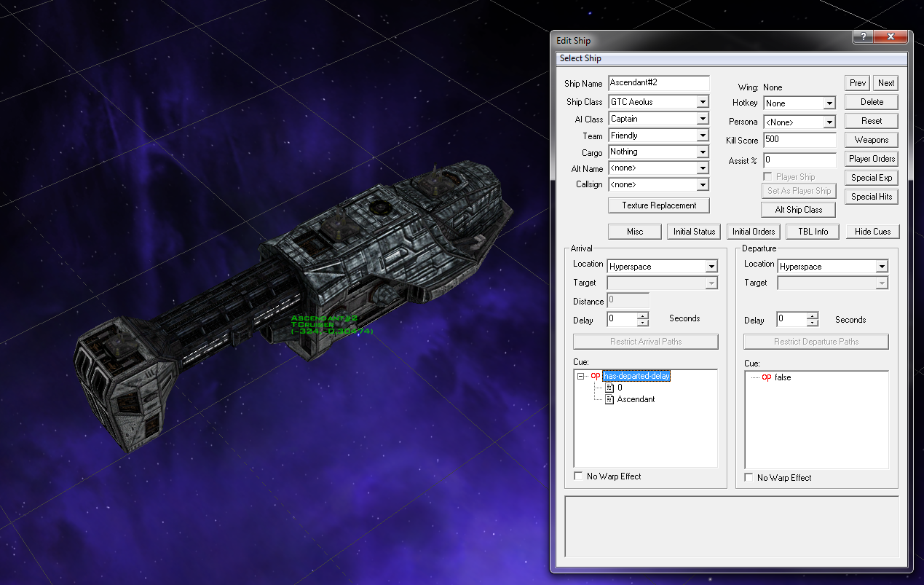This screenshot has height=585, width=924.
Task: Click the Delete button
Action: coord(872,102)
